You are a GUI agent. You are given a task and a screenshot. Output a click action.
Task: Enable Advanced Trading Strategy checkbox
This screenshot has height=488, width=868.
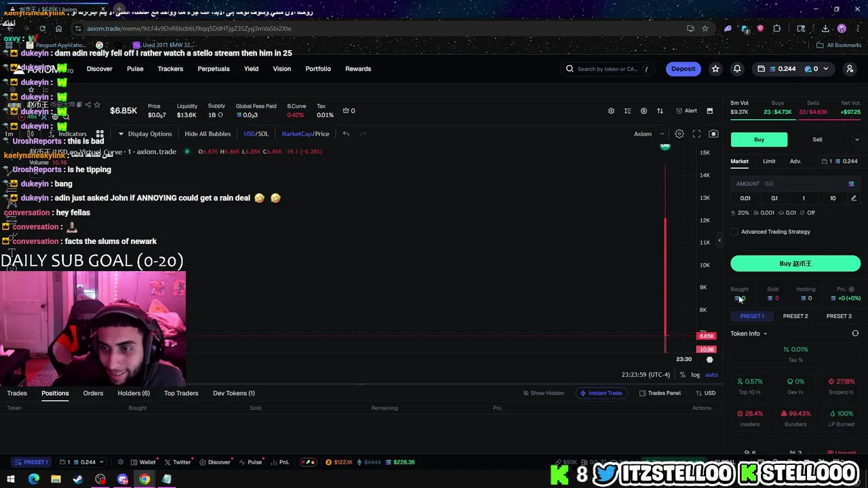point(734,232)
